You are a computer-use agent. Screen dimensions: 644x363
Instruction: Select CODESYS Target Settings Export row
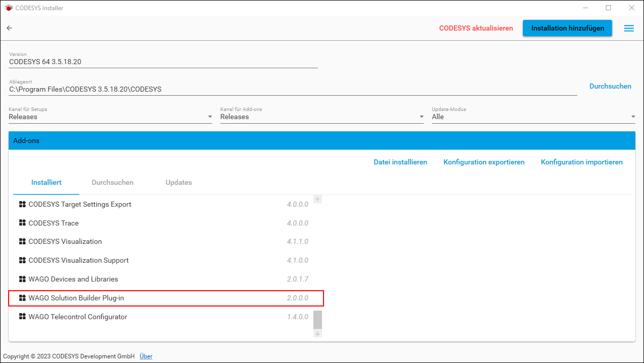[x=163, y=204]
